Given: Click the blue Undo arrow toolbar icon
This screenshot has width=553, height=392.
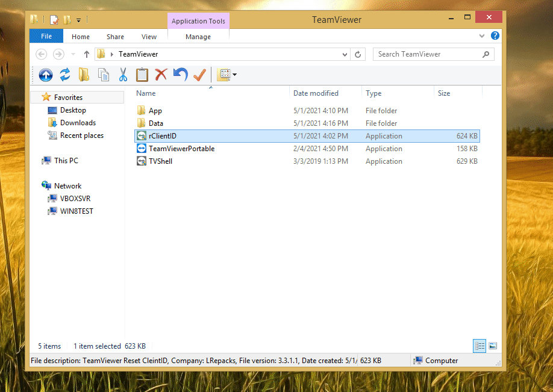Looking at the screenshot, I should (x=180, y=75).
